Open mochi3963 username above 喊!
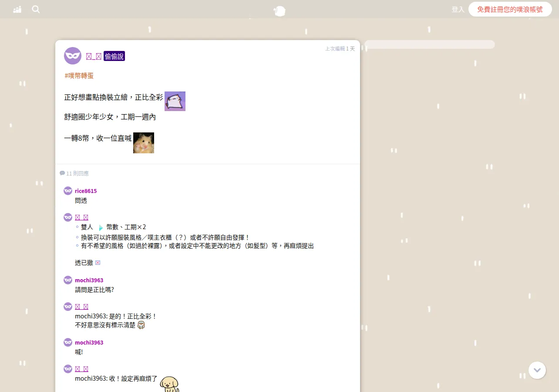 [89, 343]
